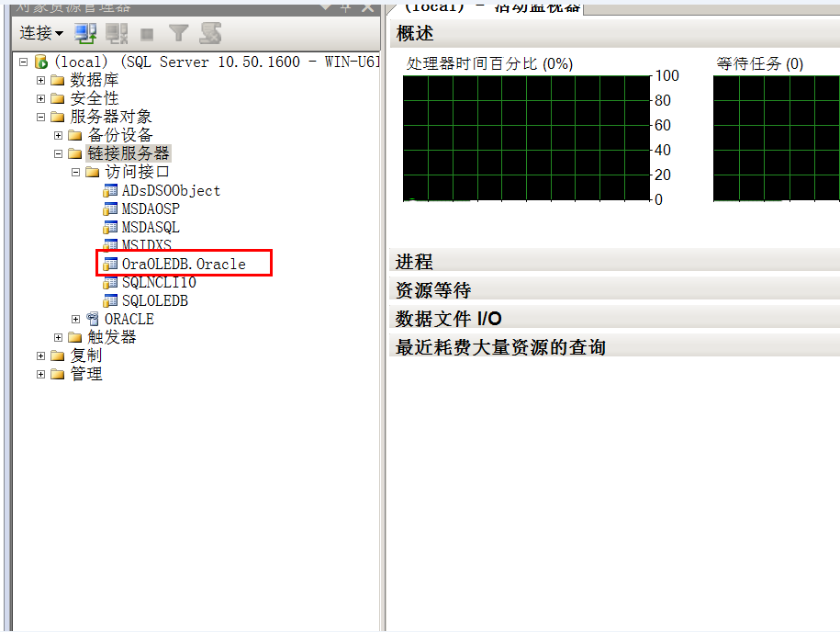Collapse the 链接服务器 (Linked Servers) node
The width and height of the screenshot is (840, 632).
click(58, 152)
